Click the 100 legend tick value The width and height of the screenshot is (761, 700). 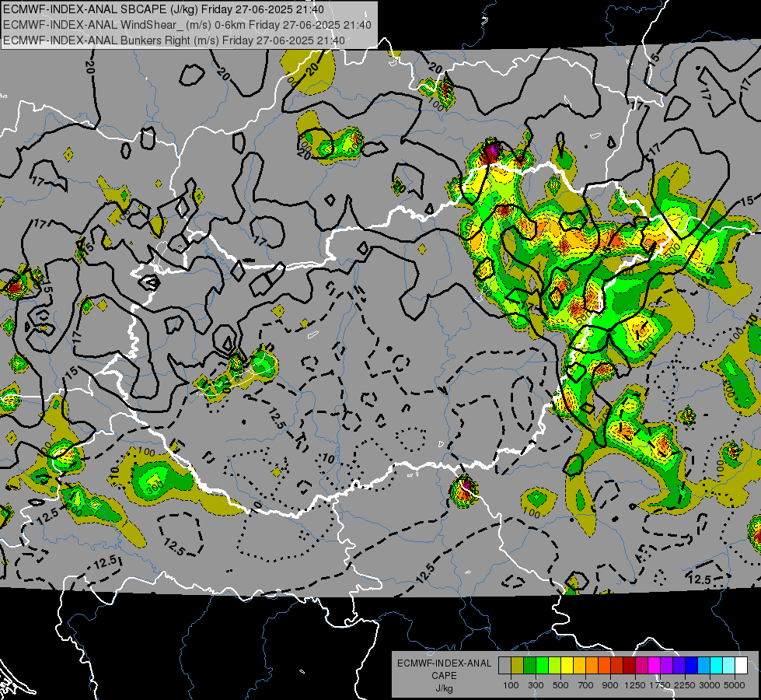tap(511, 685)
